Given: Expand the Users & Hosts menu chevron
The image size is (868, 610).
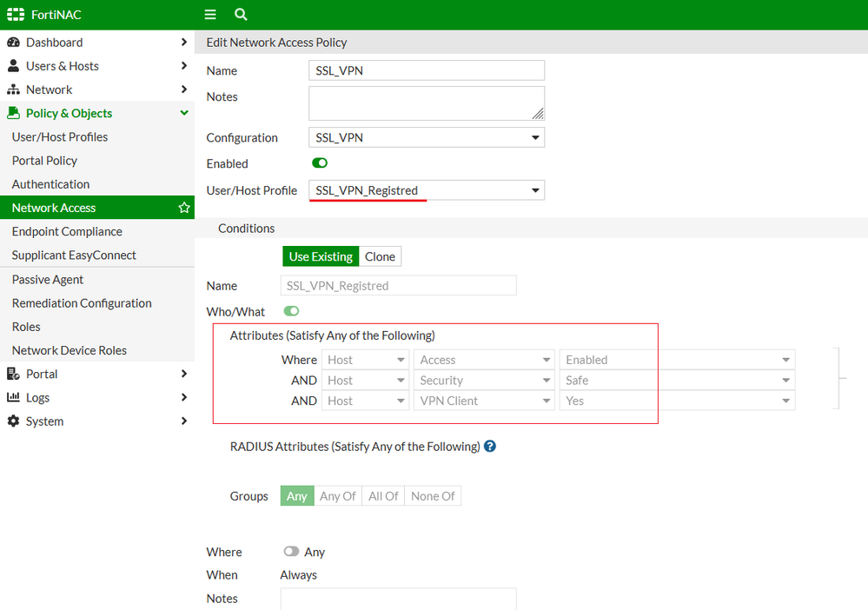Looking at the screenshot, I should [x=183, y=66].
